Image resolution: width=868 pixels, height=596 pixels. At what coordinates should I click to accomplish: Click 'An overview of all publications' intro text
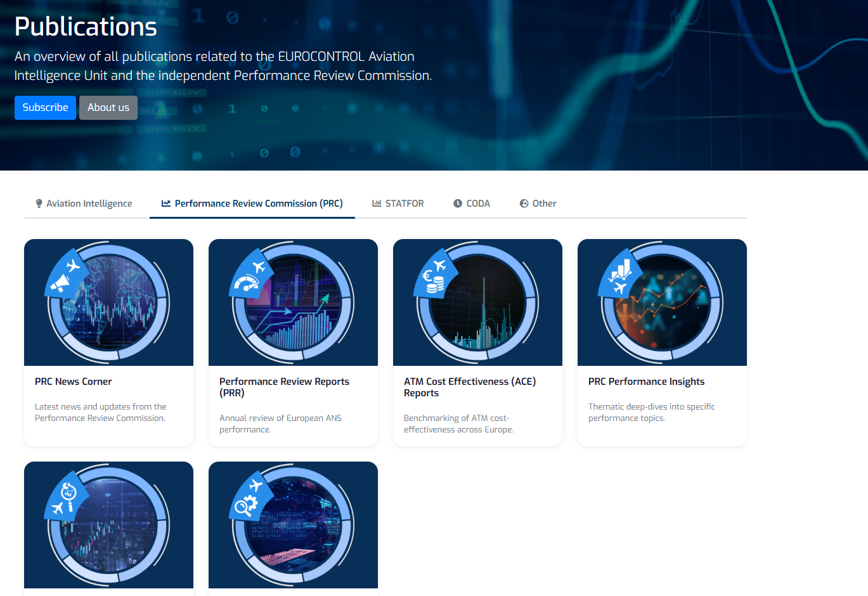[x=223, y=66]
